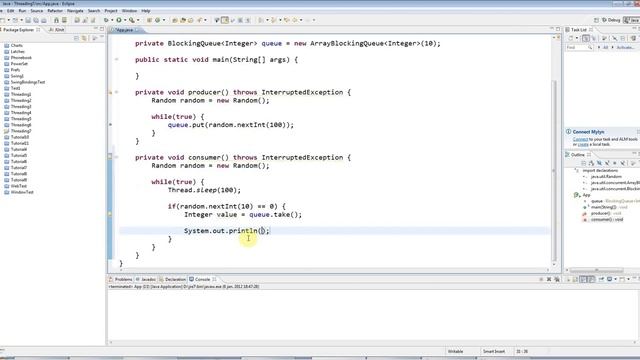Click the Smart Insert status bar entry
This screenshot has width=640, height=360.
pyautogui.click(x=494, y=351)
